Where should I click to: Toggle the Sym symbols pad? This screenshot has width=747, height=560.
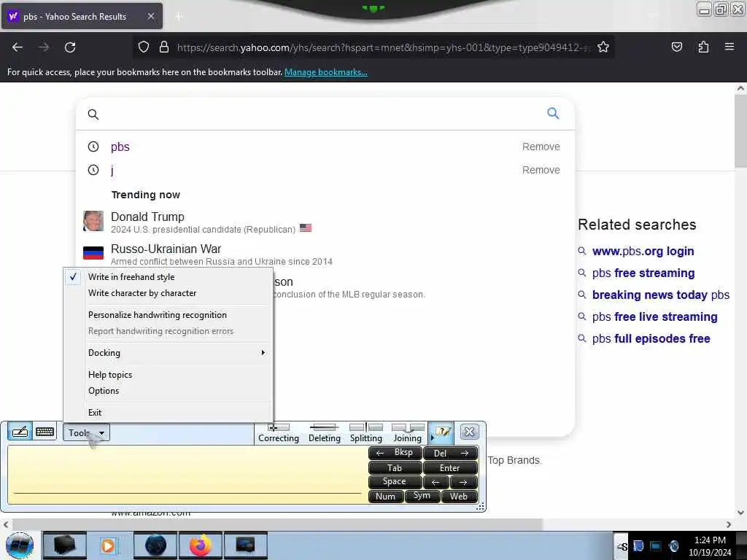(422, 496)
